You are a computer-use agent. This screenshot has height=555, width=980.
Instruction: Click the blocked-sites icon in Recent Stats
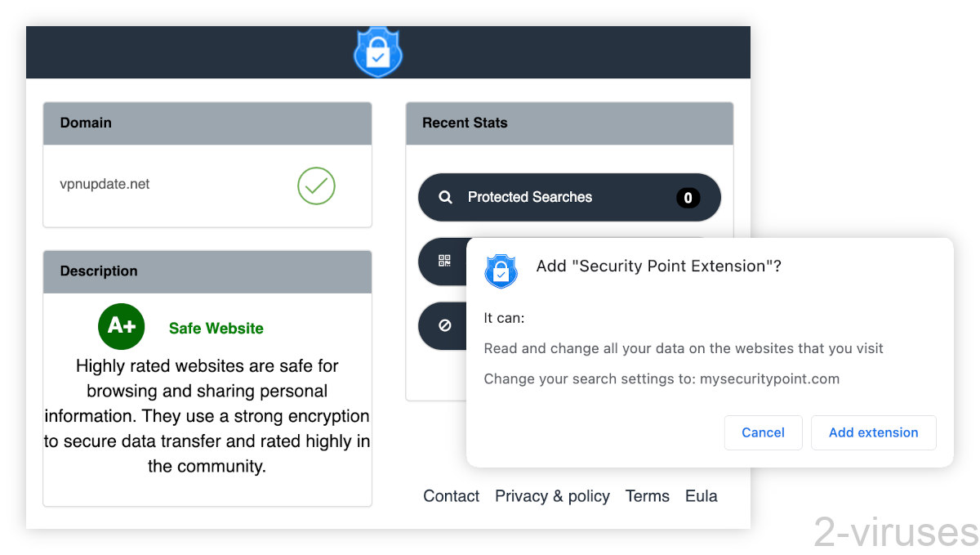(x=444, y=325)
